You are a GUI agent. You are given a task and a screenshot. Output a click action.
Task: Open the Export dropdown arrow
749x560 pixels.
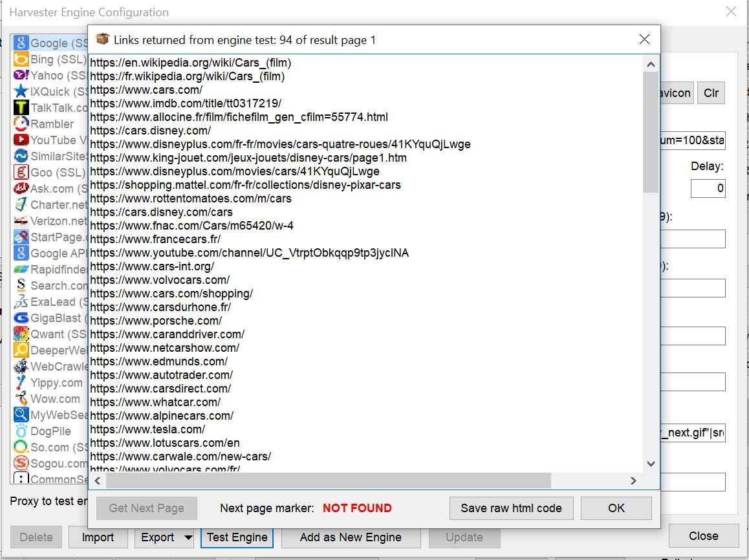tap(188, 537)
